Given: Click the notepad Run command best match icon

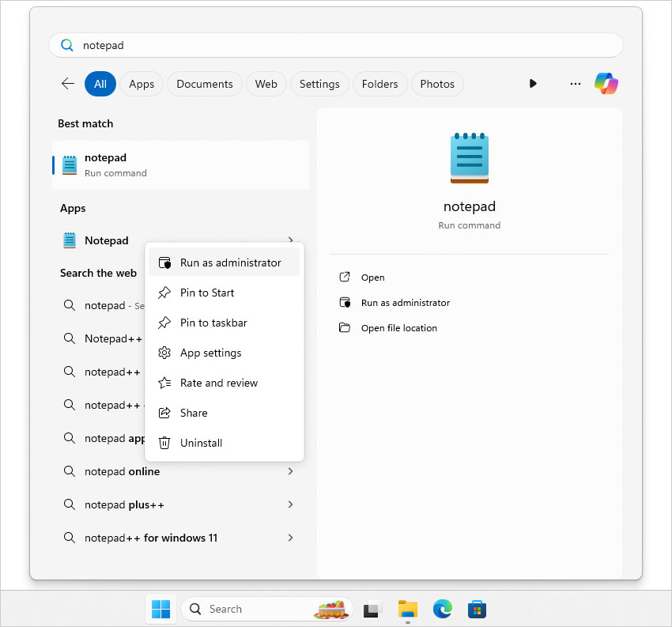Looking at the screenshot, I should 70,165.
